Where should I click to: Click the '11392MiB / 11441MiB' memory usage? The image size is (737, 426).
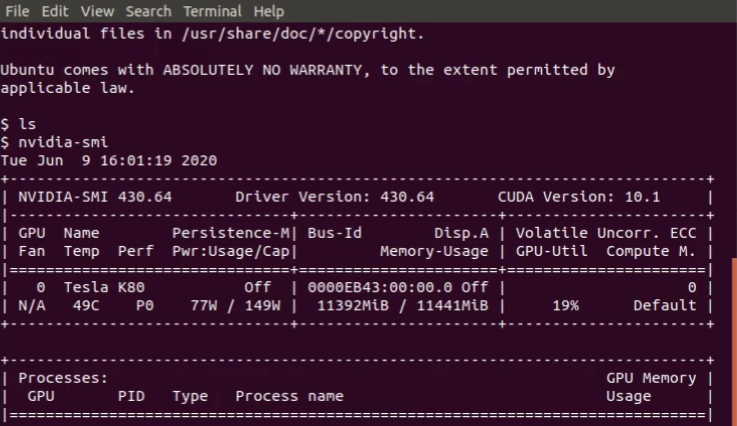click(x=403, y=305)
